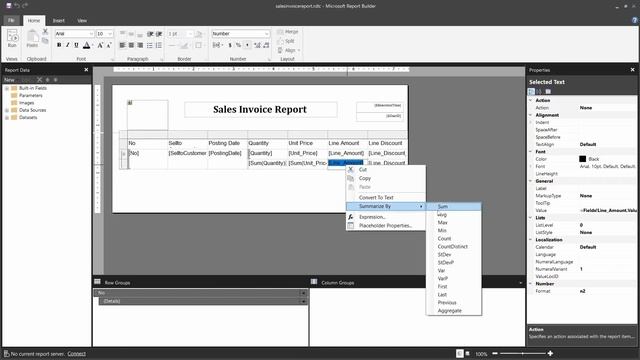This screenshot has width=640, height=360.
Task: Select the Images folder
Action: pos(23,103)
